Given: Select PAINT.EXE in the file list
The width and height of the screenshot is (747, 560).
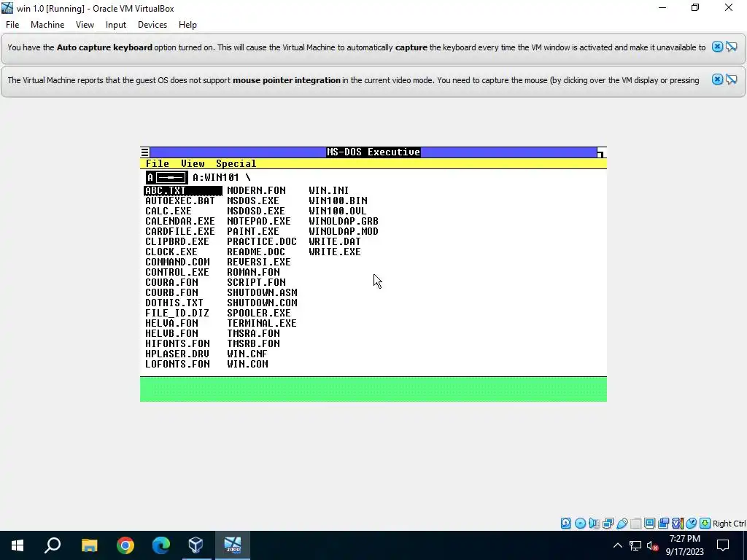Looking at the screenshot, I should [x=253, y=231].
